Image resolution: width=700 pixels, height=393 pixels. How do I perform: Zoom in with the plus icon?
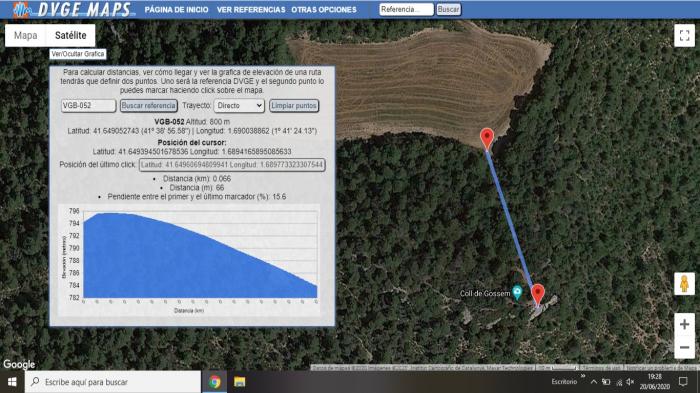click(684, 324)
